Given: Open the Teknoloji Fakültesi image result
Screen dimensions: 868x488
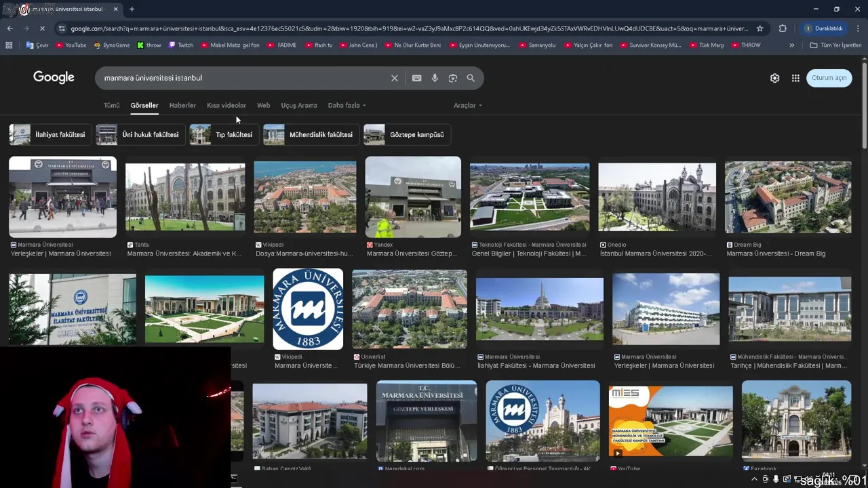Looking at the screenshot, I should tap(530, 197).
